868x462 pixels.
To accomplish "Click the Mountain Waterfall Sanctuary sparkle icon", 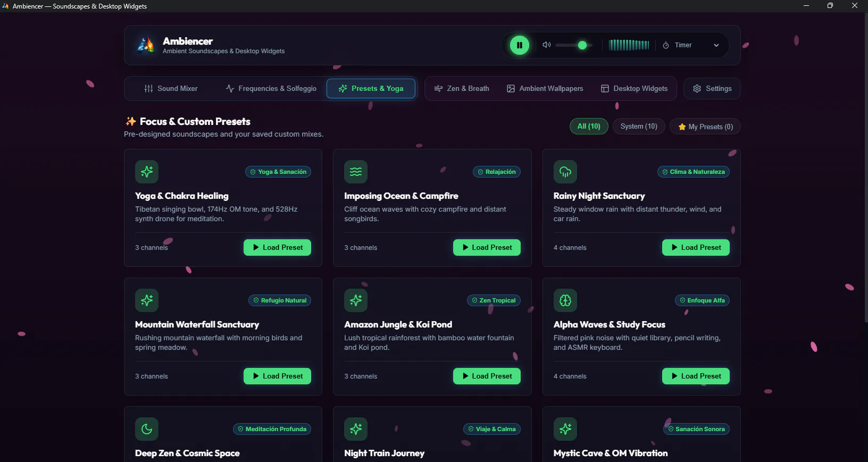I will [x=147, y=300].
